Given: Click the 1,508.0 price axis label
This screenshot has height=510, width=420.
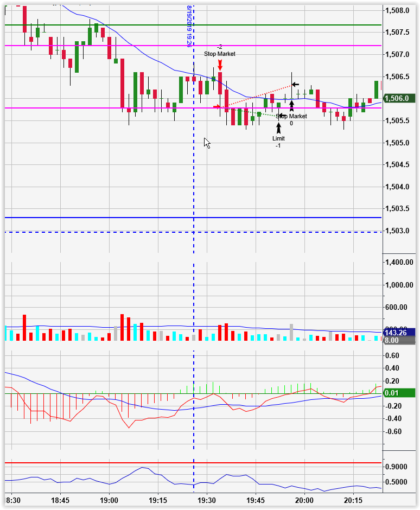Looking at the screenshot, I should (x=397, y=11).
